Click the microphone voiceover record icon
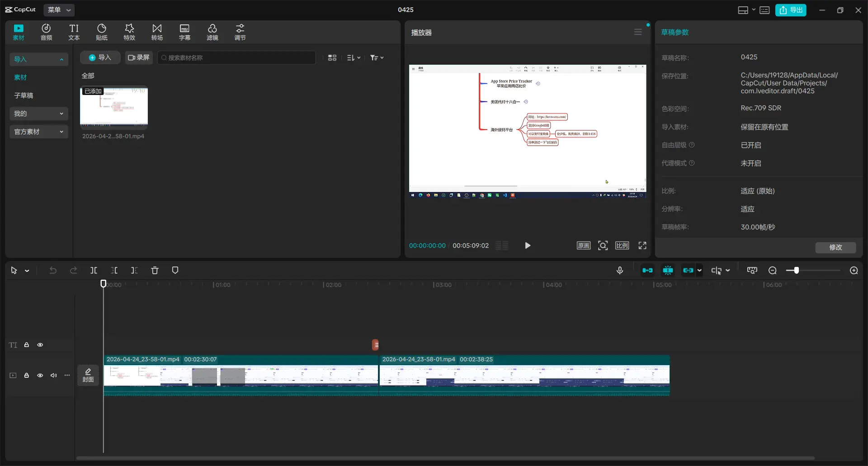The height and width of the screenshot is (466, 868). pos(620,271)
